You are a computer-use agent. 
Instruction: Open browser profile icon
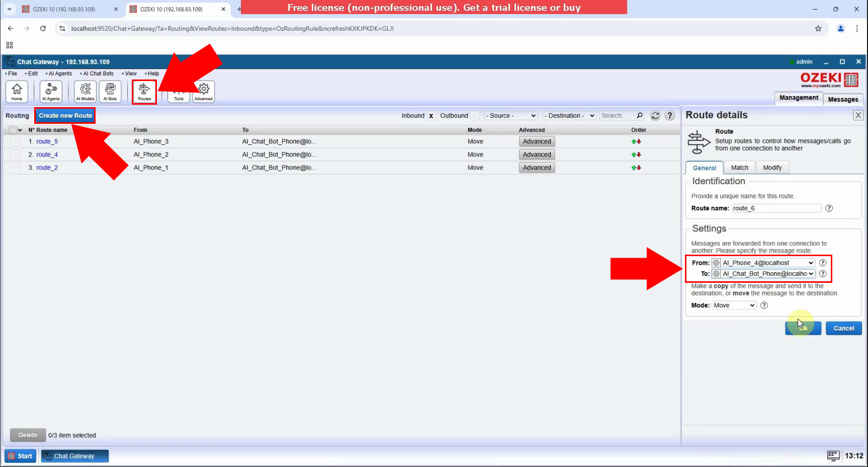pos(840,29)
